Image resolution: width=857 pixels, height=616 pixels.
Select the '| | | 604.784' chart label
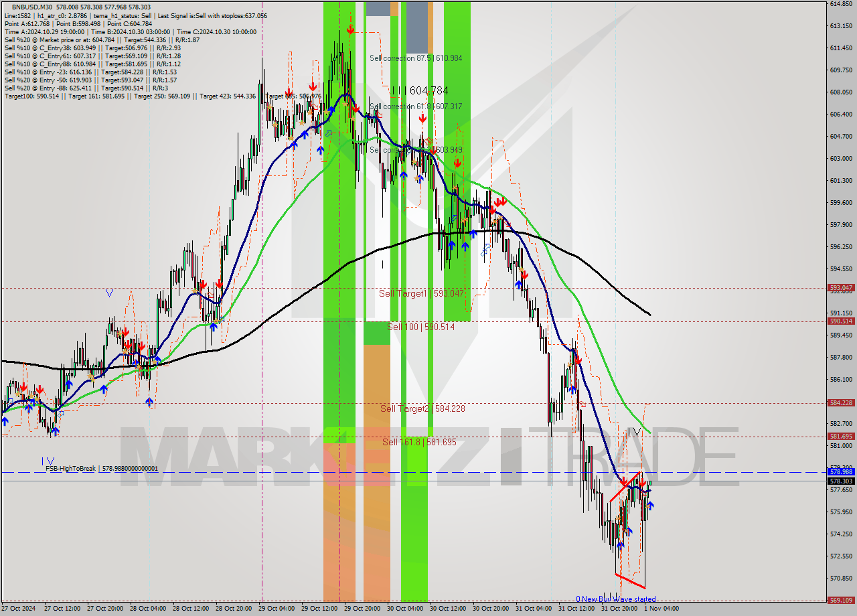[x=420, y=90]
